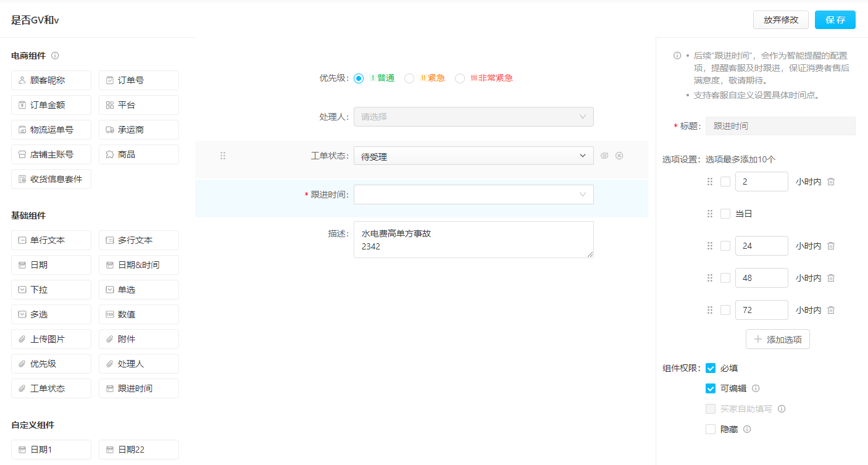Image resolution: width=868 pixels, height=465 pixels.
Task: Click the 数值 number icon
Action: (x=110, y=314)
